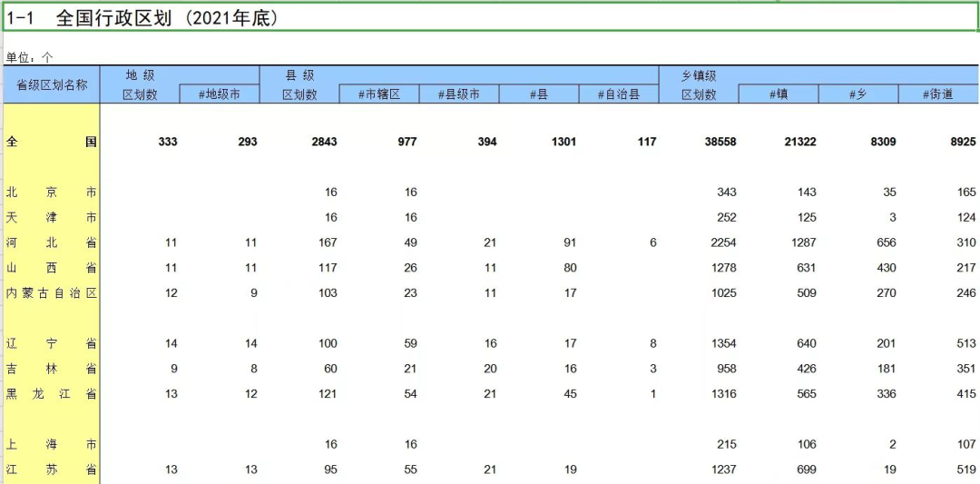Select the title cell "1-1 全国行政区划 (2021年底)"
The height and width of the screenshot is (484, 980).
(x=143, y=18)
